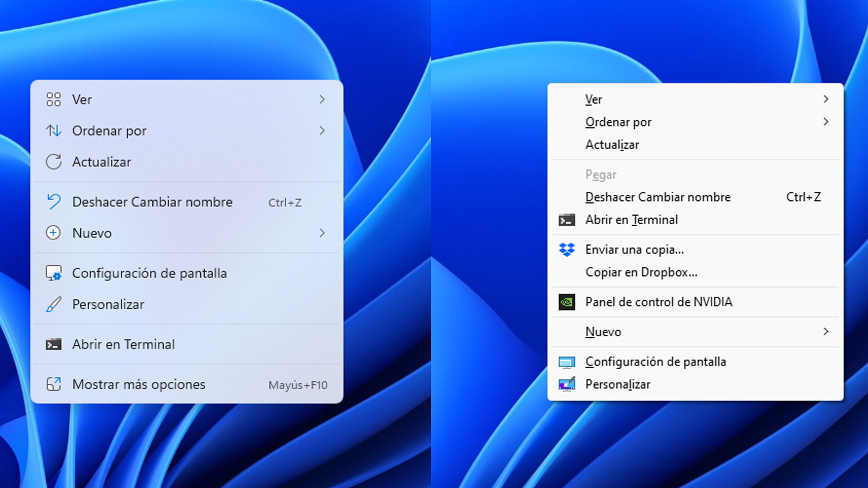Expand the Ordenar por chevron in the classic menu
The image size is (868, 488).
tap(826, 122)
